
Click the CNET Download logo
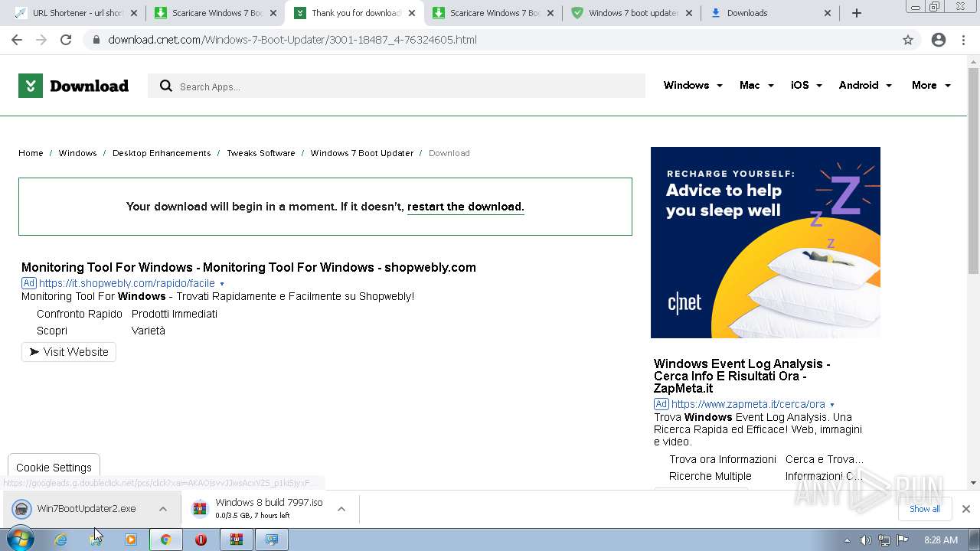coord(73,86)
